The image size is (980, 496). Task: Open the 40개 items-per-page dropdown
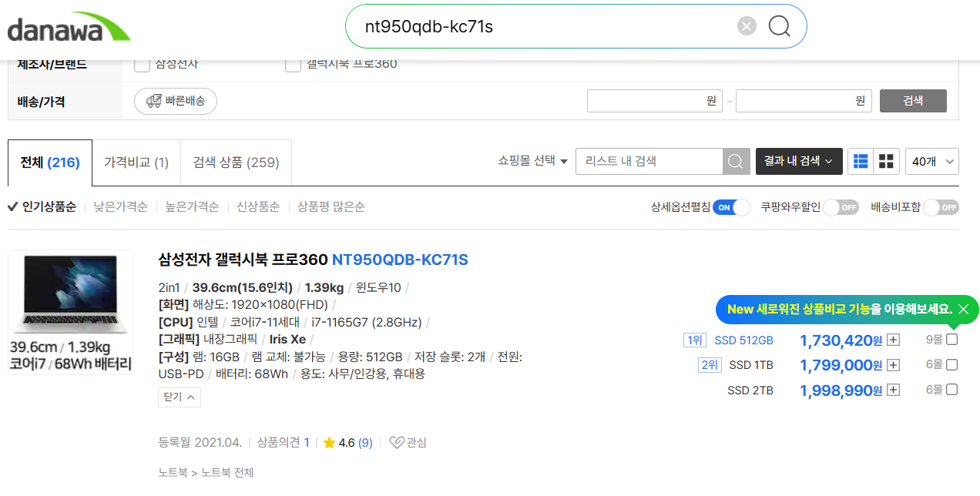coord(932,162)
